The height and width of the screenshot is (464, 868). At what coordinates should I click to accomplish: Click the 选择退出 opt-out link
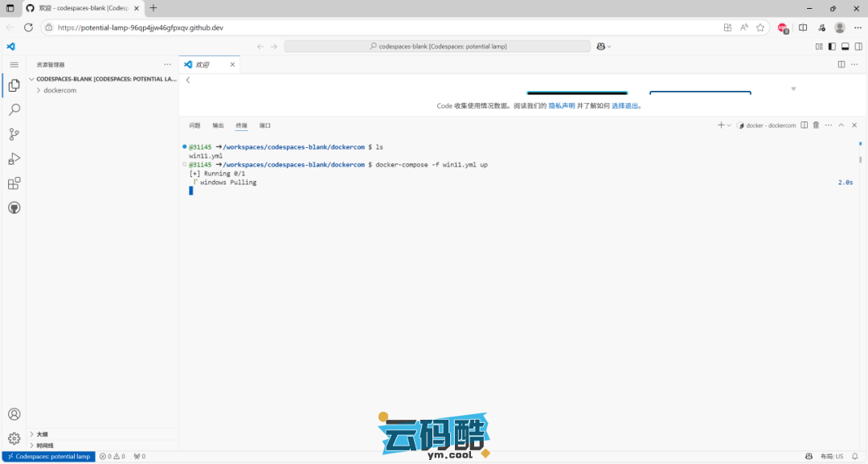pos(626,105)
